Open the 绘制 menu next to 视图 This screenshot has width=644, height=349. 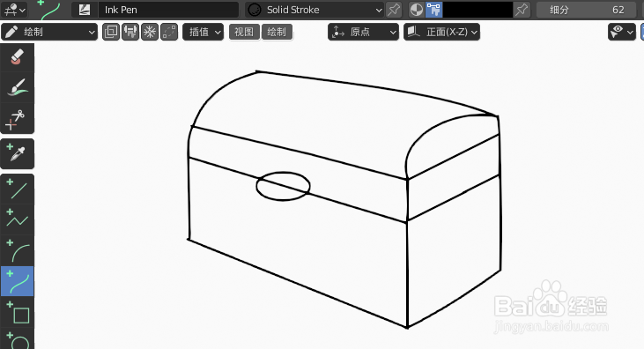(277, 32)
